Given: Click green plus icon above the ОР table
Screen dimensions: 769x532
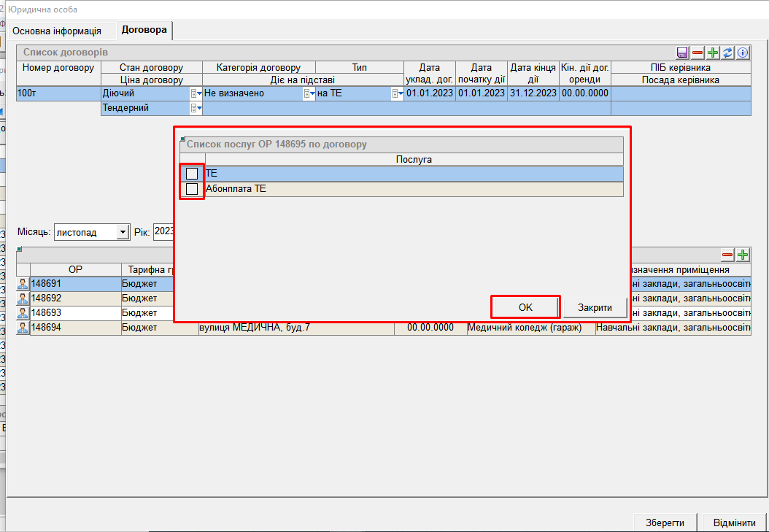Looking at the screenshot, I should (743, 255).
